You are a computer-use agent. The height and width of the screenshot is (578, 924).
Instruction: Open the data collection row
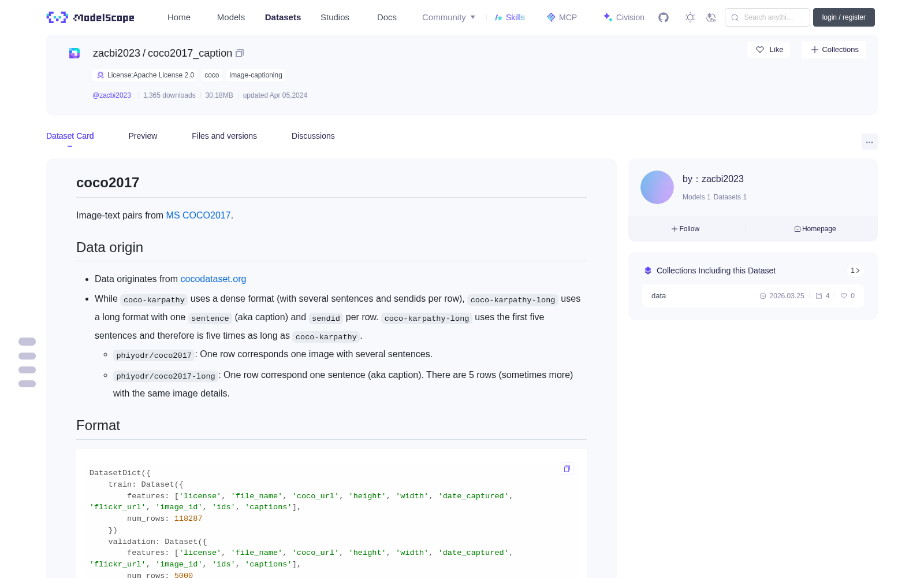(x=753, y=296)
